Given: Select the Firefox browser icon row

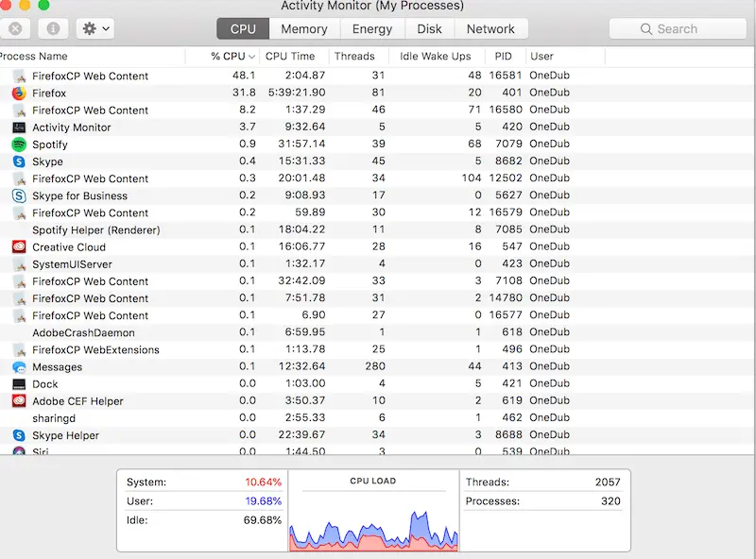Looking at the screenshot, I should 19,93.
